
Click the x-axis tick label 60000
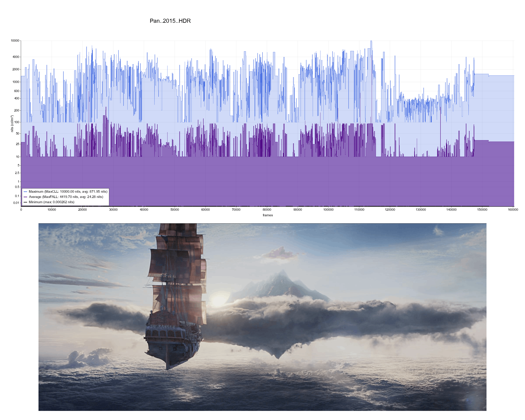tap(205, 210)
